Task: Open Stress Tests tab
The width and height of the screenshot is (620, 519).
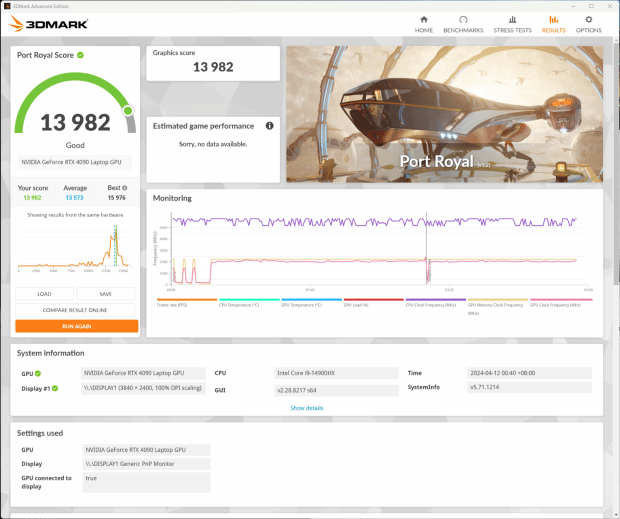Action: 512,24
